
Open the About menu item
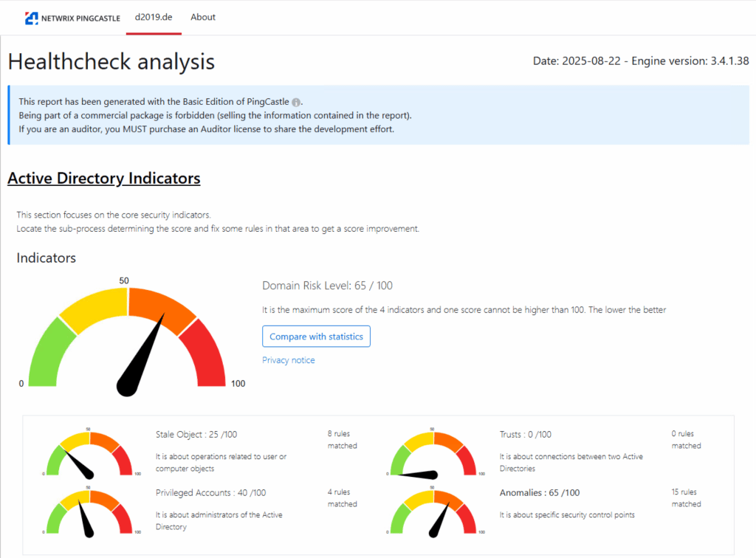[203, 17]
